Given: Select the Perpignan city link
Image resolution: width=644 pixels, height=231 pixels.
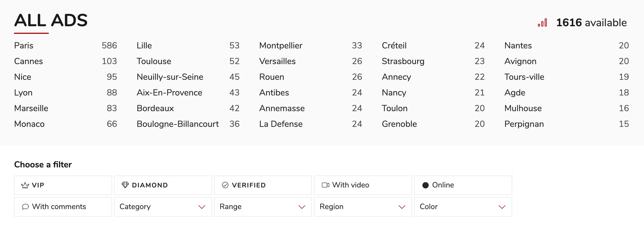Looking at the screenshot, I should coord(567,124).
